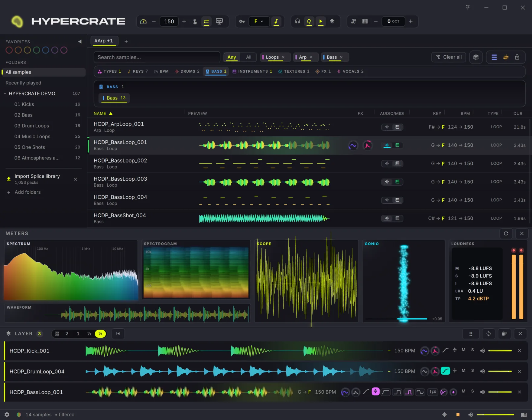Image resolution: width=532 pixels, height=420 pixels.
Task: Click the HCDP_BassShot_004 waveform preview
Action: coord(264,218)
